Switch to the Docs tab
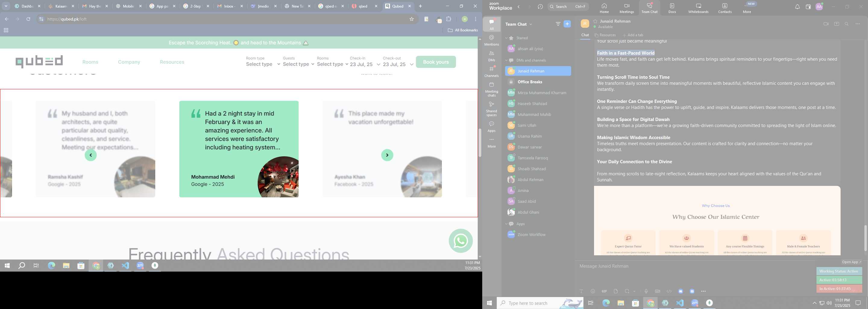This screenshot has height=309, width=868. (672, 8)
